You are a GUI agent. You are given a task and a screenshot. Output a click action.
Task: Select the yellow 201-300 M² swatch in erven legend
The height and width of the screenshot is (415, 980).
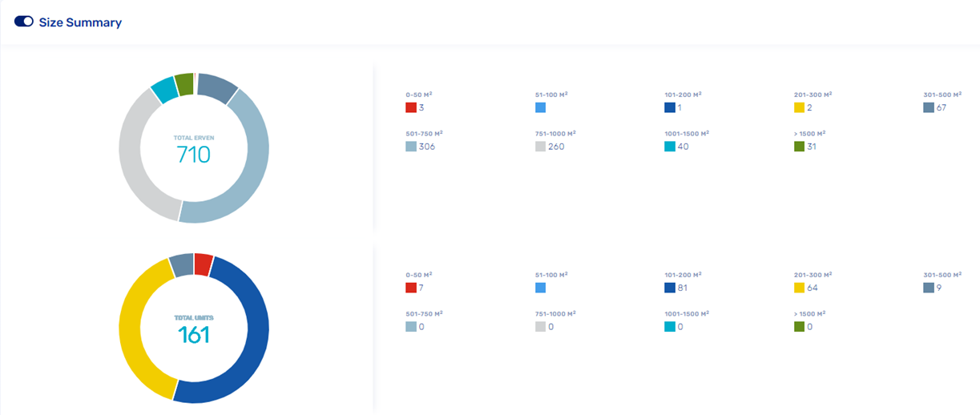[799, 107]
